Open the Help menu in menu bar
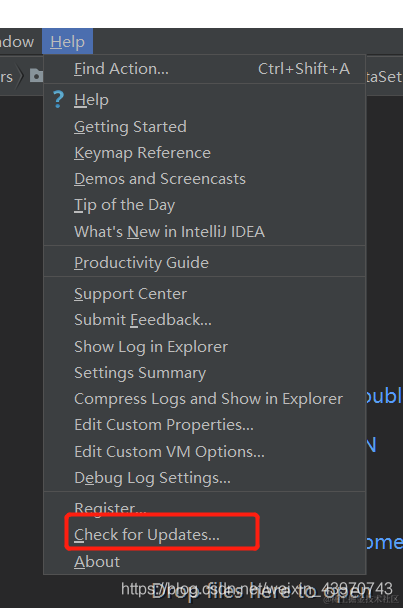The image size is (403, 608). 67,41
